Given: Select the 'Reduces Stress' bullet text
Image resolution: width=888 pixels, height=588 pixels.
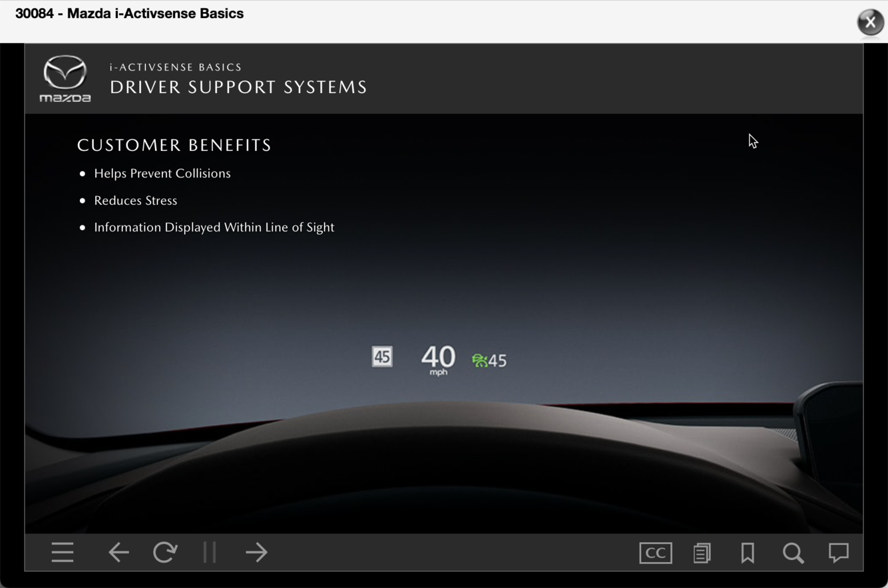Looking at the screenshot, I should point(136,200).
